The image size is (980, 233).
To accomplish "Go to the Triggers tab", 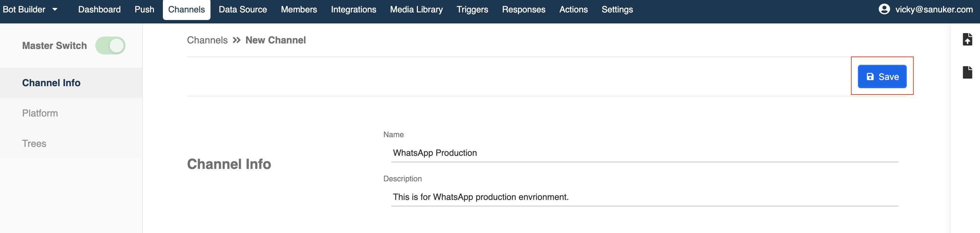I will pos(472,10).
